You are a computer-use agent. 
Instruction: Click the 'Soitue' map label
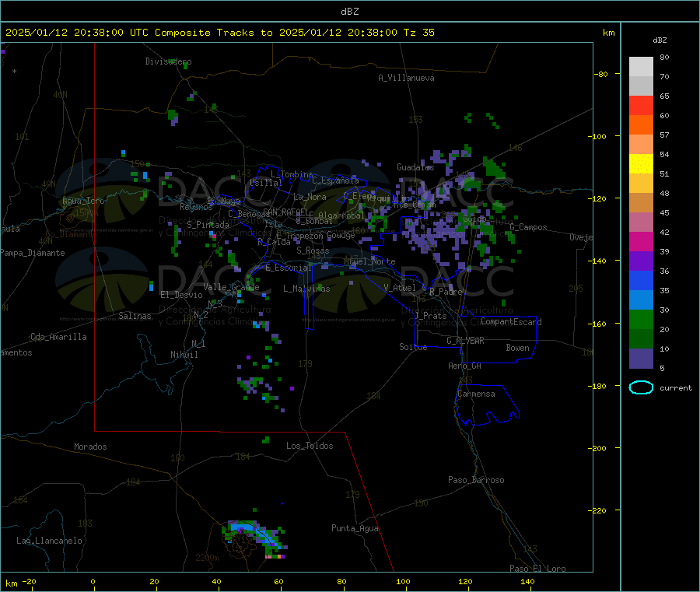pyautogui.click(x=413, y=347)
